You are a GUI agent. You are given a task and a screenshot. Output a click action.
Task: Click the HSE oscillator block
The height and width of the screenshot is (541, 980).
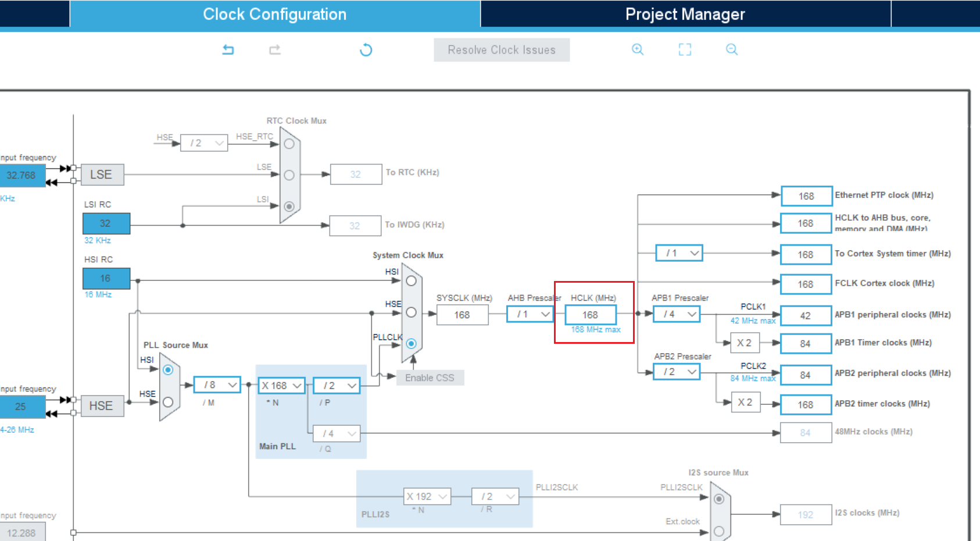tap(102, 405)
